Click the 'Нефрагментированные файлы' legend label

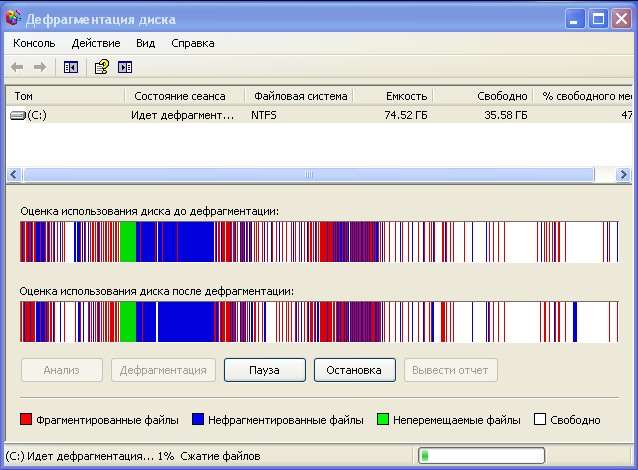pos(286,420)
